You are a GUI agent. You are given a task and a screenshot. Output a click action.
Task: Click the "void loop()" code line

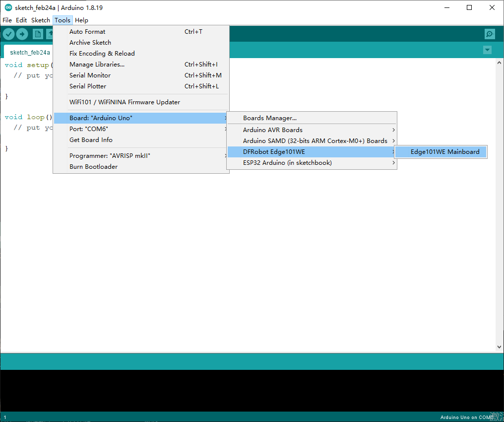coord(29,117)
